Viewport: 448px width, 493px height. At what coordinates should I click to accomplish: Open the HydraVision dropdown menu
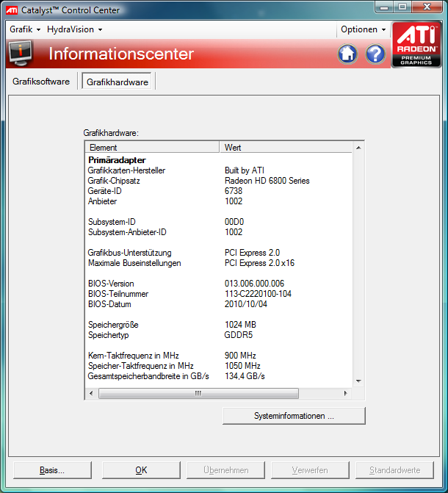pos(74,29)
